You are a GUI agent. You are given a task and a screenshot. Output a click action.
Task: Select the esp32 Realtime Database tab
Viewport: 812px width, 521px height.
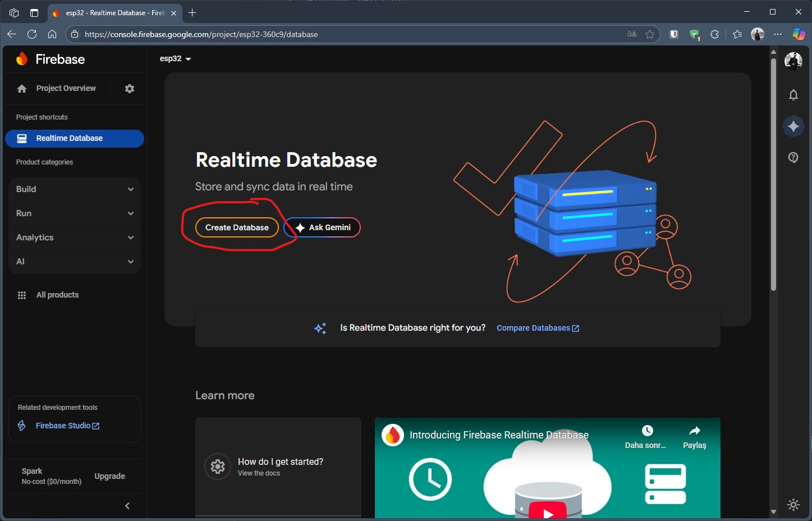115,13
